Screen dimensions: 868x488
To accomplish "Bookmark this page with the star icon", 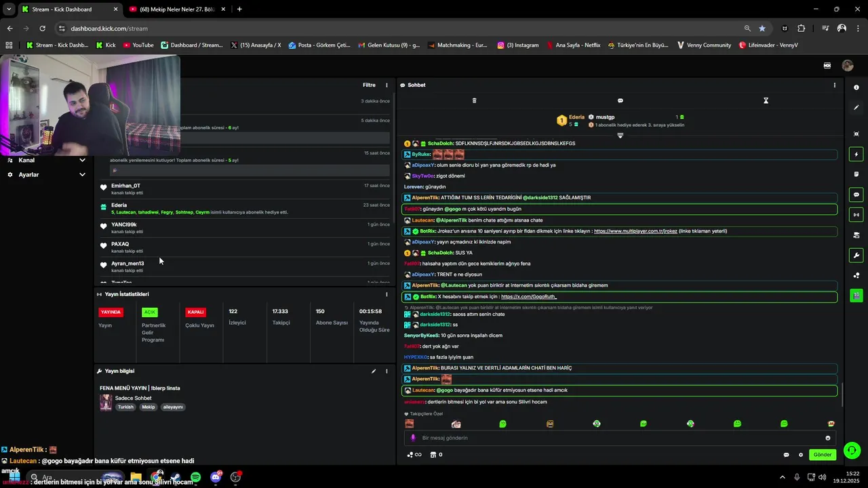I will (762, 28).
